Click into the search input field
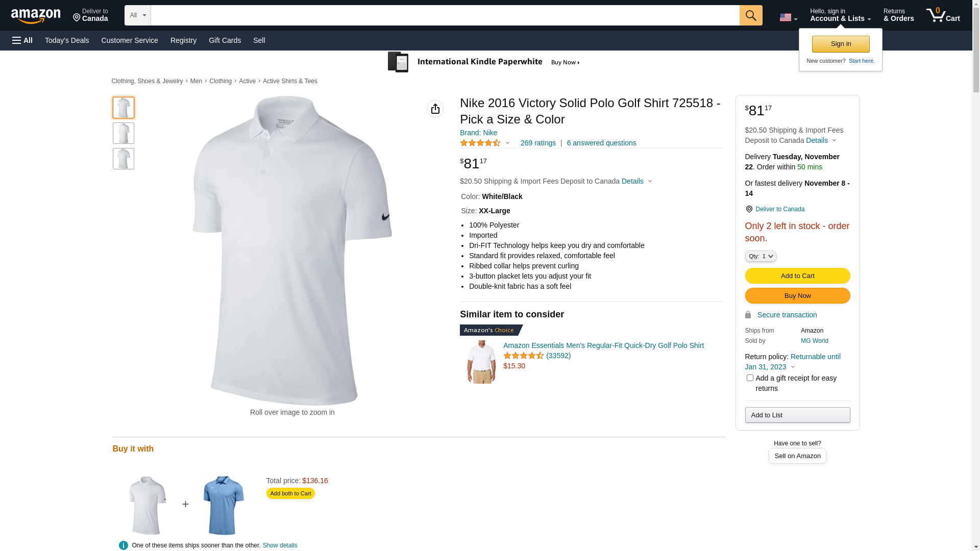 pyautogui.click(x=445, y=15)
